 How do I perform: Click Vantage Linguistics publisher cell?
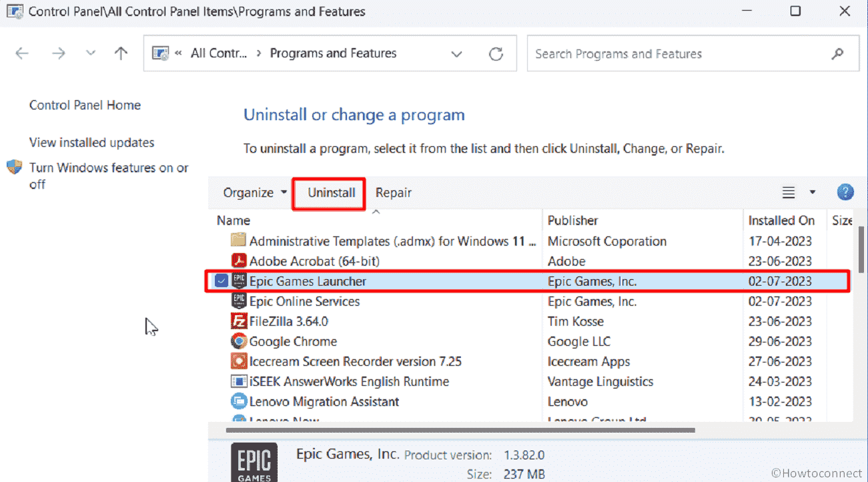click(600, 381)
